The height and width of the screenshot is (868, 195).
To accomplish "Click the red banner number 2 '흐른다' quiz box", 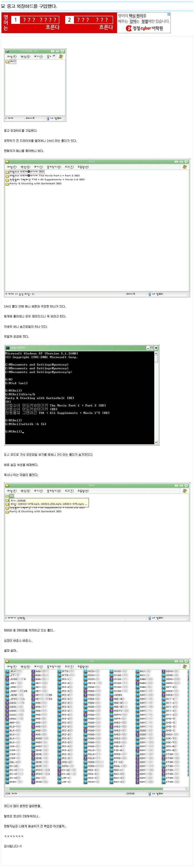I will pyautogui.click(x=90, y=23).
